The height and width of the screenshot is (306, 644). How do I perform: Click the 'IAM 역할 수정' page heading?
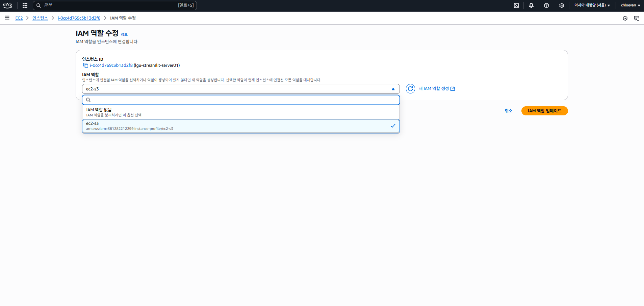[97, 33]
